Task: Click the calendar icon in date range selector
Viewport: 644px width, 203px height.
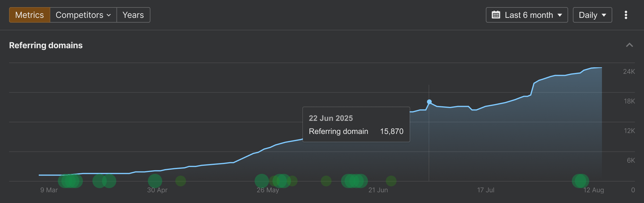Action: pos(496,15)
